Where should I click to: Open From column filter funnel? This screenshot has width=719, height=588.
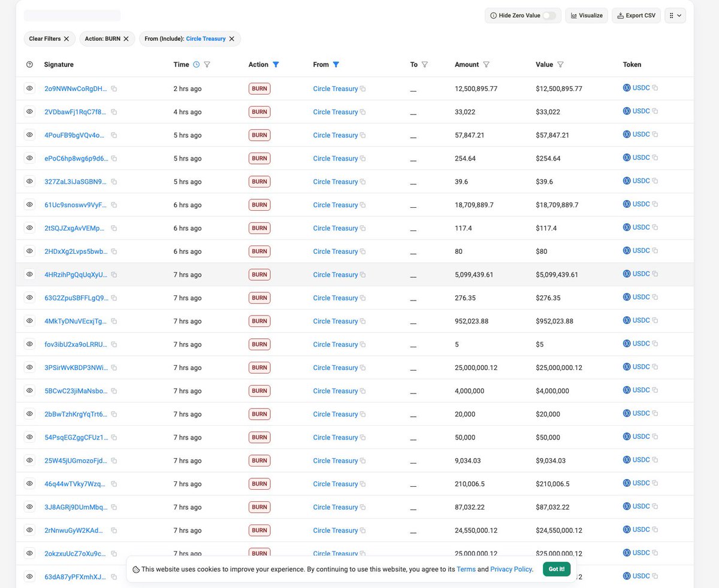336,65
